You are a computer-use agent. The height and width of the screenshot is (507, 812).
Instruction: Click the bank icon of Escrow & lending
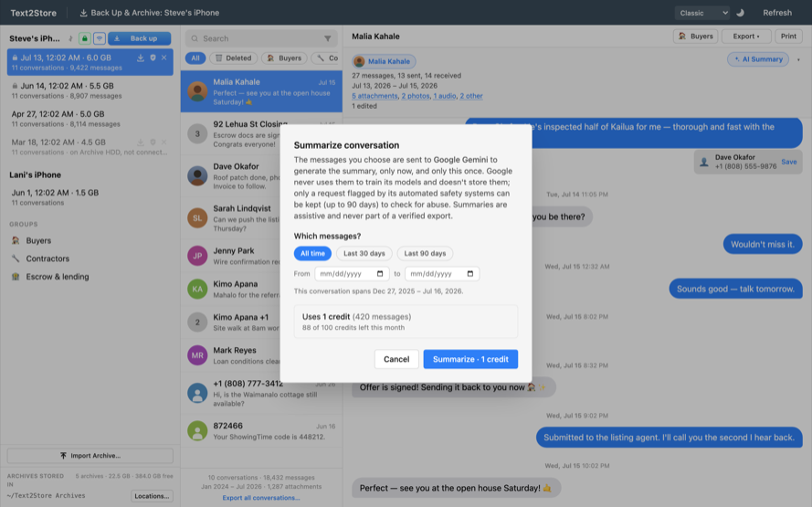click(x=16, y=277)
